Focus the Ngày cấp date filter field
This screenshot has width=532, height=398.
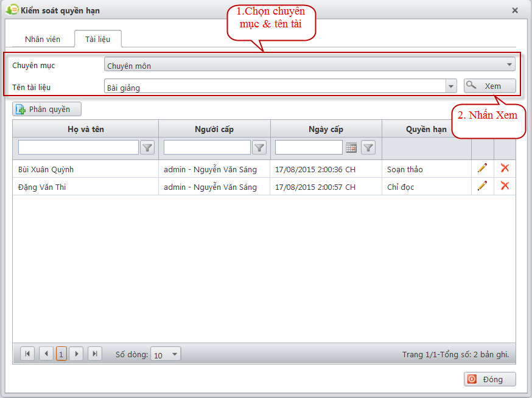[x=309, y=148]
